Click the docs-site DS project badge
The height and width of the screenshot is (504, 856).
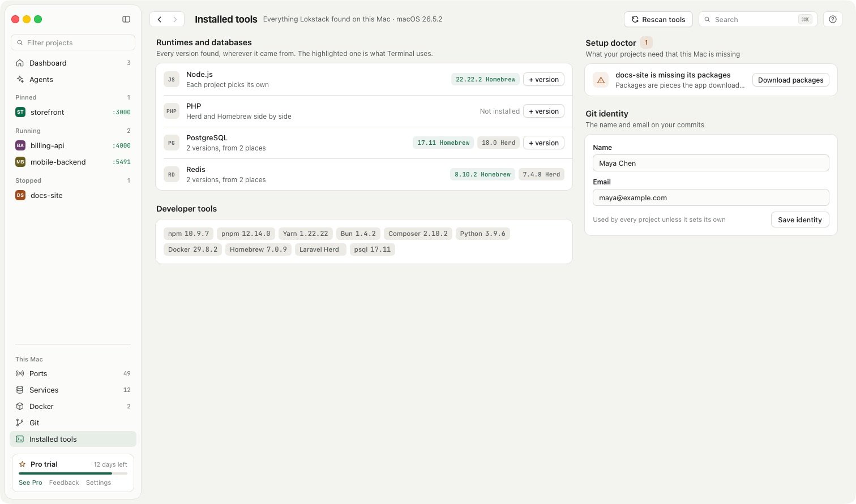tap(20, 195)
